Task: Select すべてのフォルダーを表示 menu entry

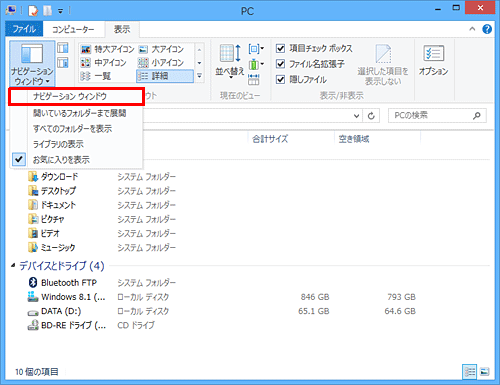Action: pos(77,129)
